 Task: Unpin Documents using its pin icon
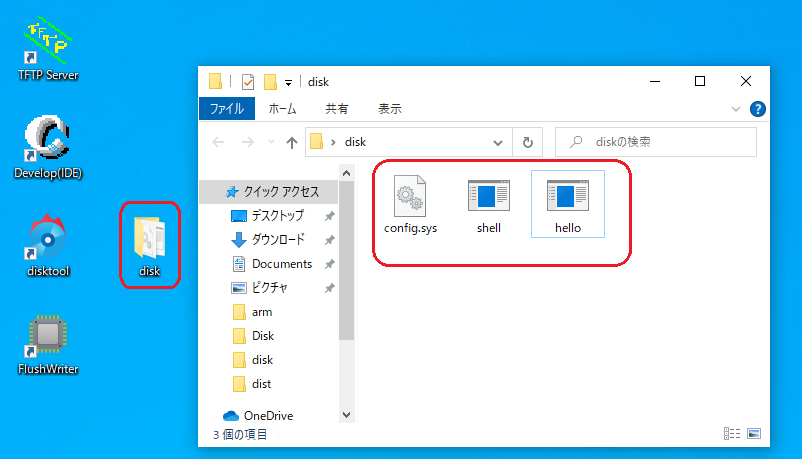[329, 264]
